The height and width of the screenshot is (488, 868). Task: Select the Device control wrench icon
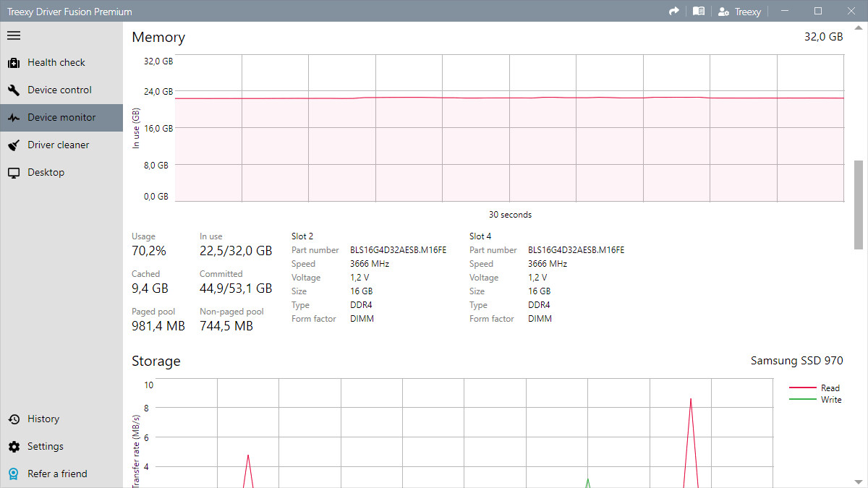[13, 90]
